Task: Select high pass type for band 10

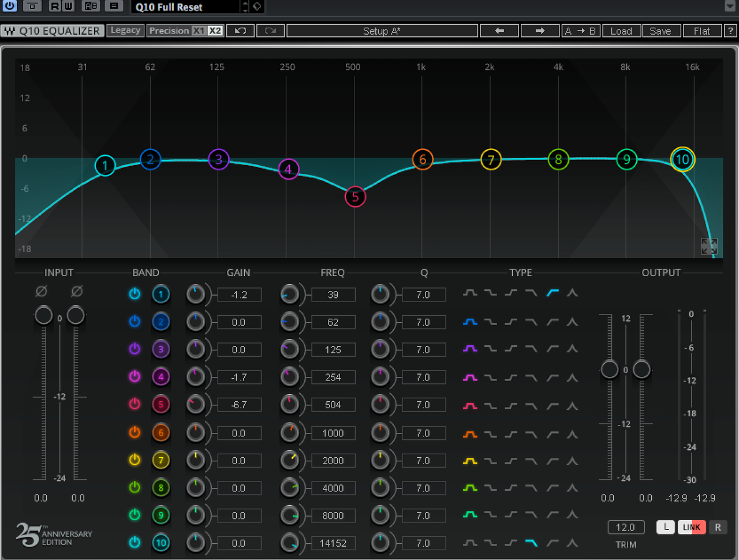Action: 553,543
